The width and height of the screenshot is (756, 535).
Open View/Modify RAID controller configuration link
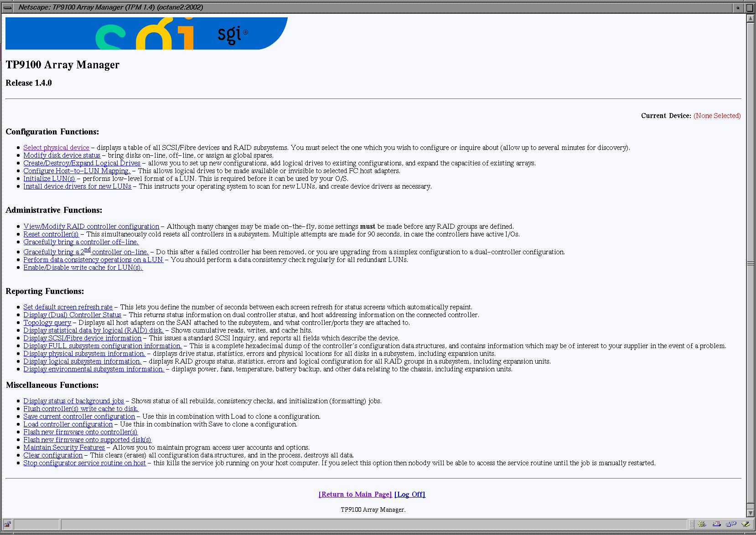[x=91, y=226]
